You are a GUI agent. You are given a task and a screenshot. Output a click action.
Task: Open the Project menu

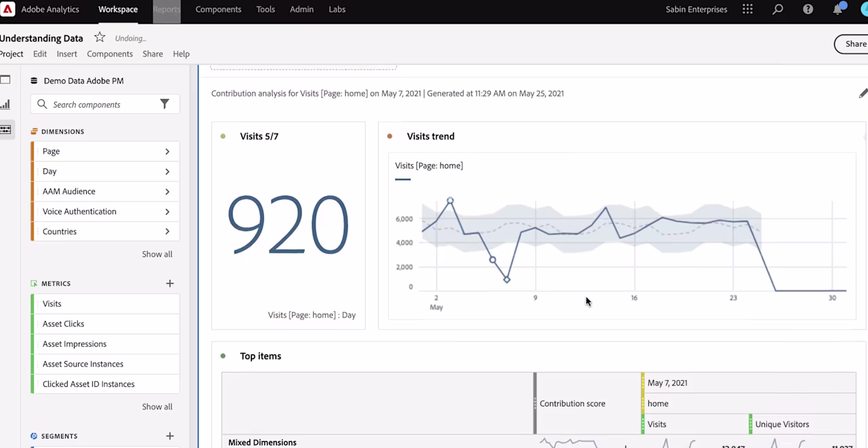[x=12, y=54]
